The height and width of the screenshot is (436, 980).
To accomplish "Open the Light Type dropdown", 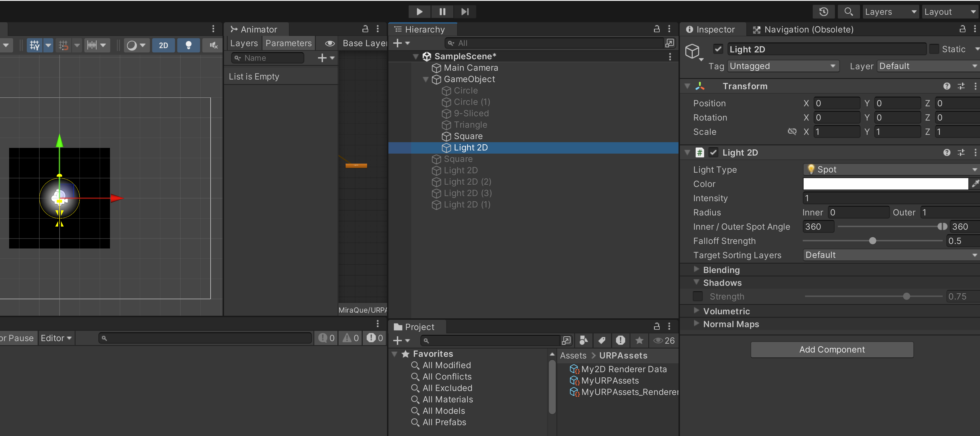I will tap(890, 170).
